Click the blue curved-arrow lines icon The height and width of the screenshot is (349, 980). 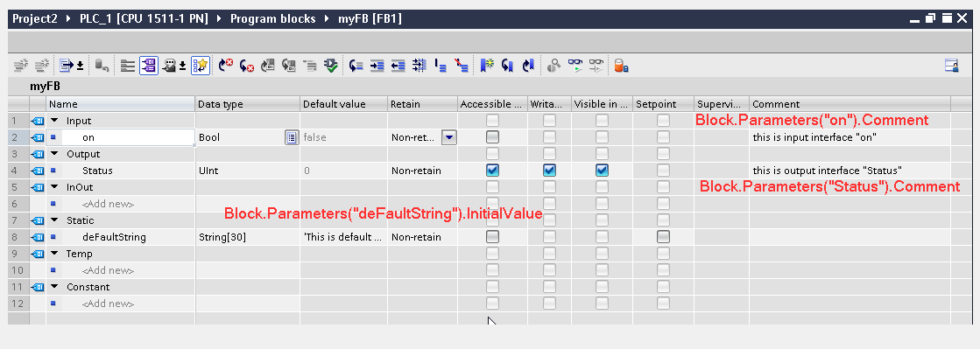click(356, 65)
